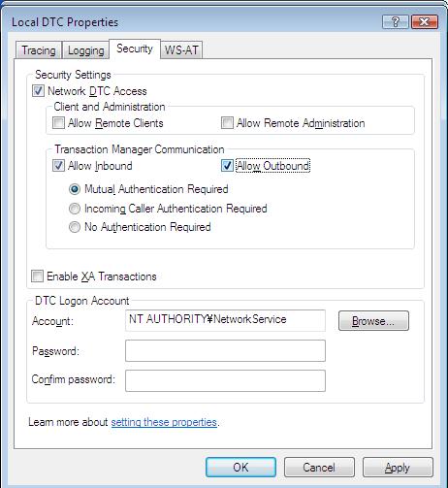
Task: Select the WS-AT tab
Action: [181, 50]
